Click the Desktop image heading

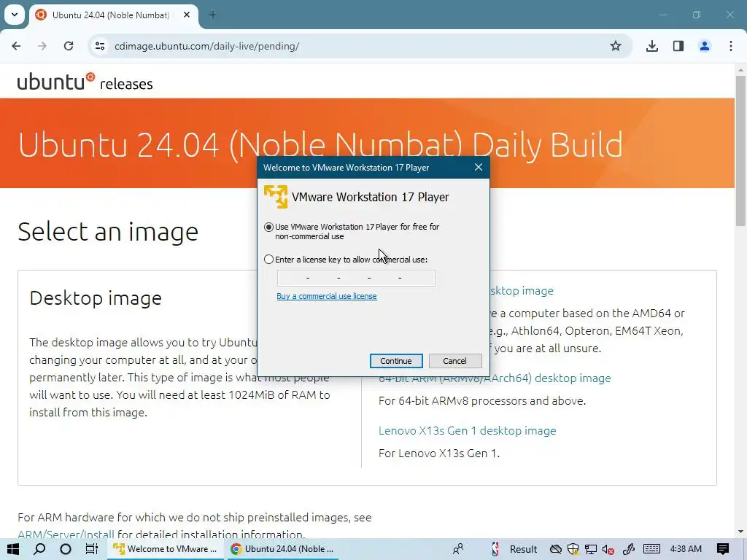96,298
